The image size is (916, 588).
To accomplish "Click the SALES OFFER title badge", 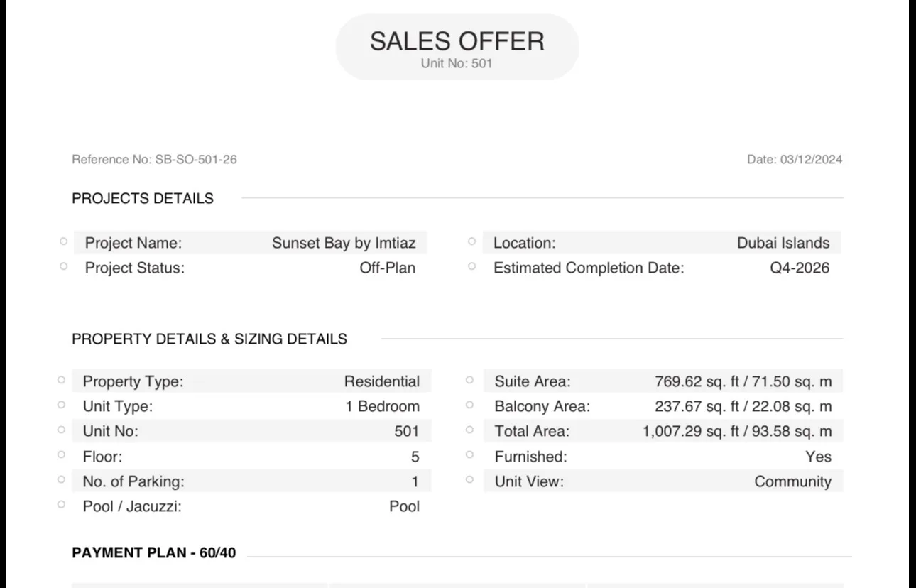I will pos(457,47).
